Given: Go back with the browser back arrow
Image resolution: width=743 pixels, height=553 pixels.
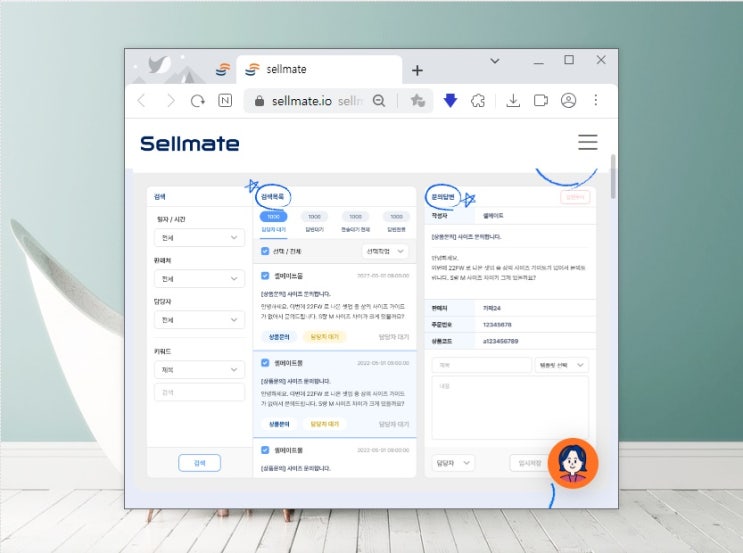Looking at the screenshot, I should click(x=141, y=100).
